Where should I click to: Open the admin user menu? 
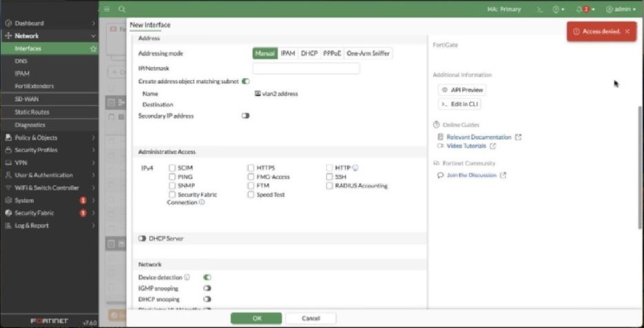[x=621, y=10]
